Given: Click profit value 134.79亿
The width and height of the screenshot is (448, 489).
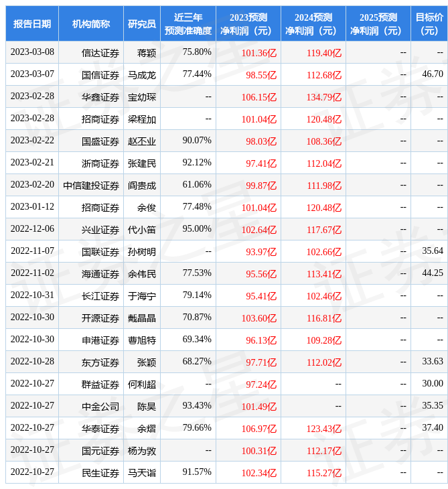Looking at the screenshot, I should click(x=323, y=97).
